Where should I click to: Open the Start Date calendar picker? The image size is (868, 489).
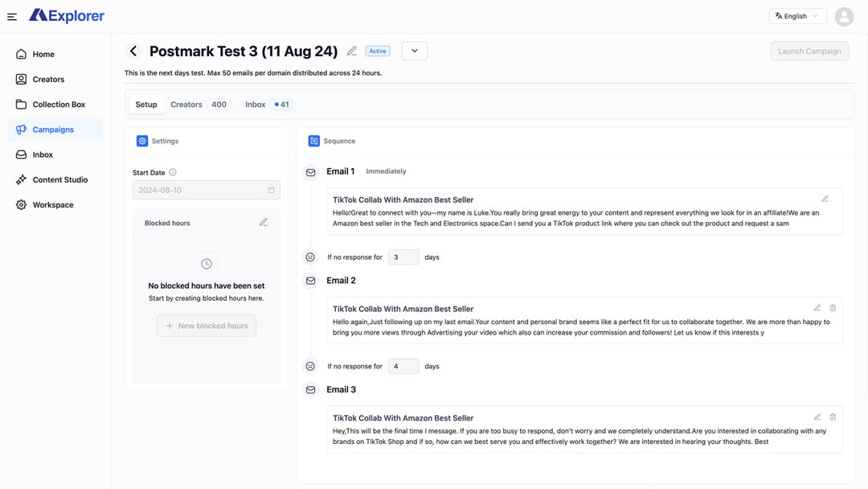[x=271, y=191]
